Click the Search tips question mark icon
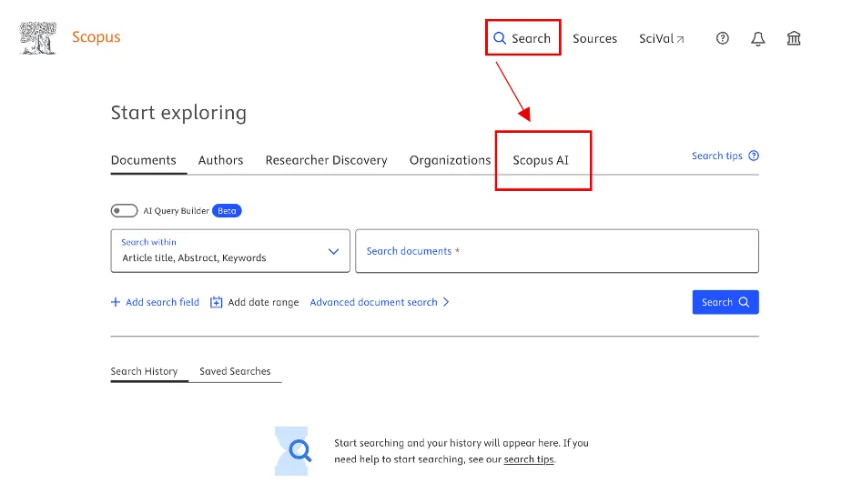Screen dimensions: 852x504 (754, 156)
